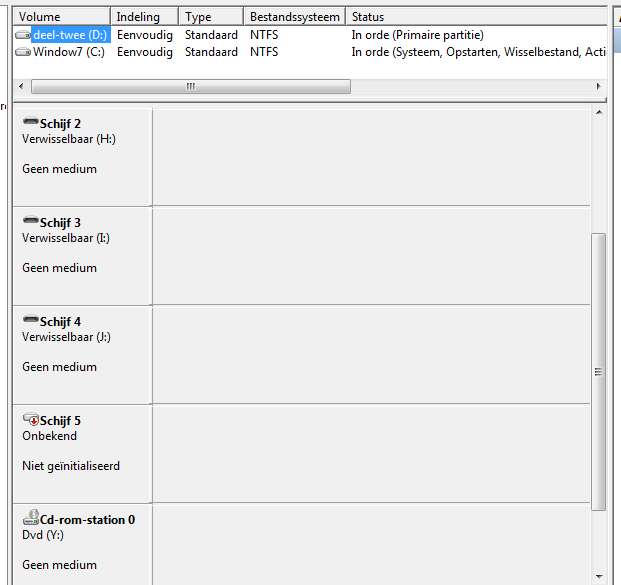Viewport: 621px width, 585px height.
Task: Click the right arrow of the horizontal scrollbar
Action: (598, 86)
